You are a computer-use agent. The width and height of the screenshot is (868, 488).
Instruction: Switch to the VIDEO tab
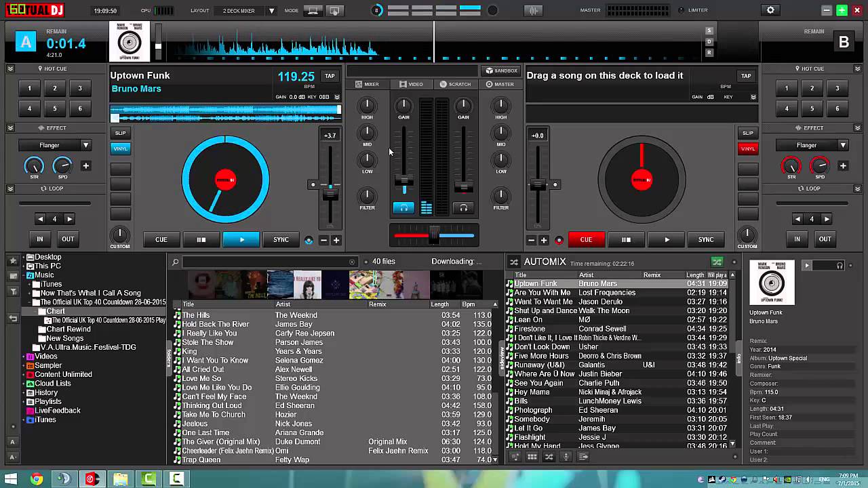[412, 84]
